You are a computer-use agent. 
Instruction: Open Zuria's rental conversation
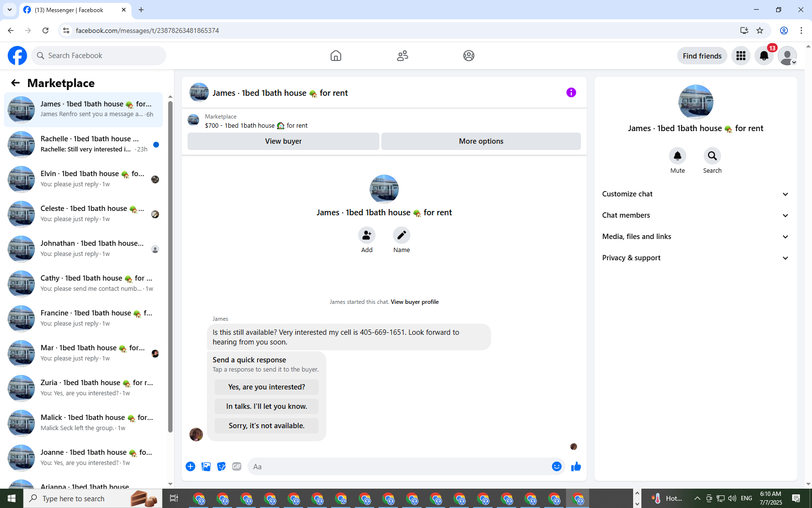click(x=84, y=388)
